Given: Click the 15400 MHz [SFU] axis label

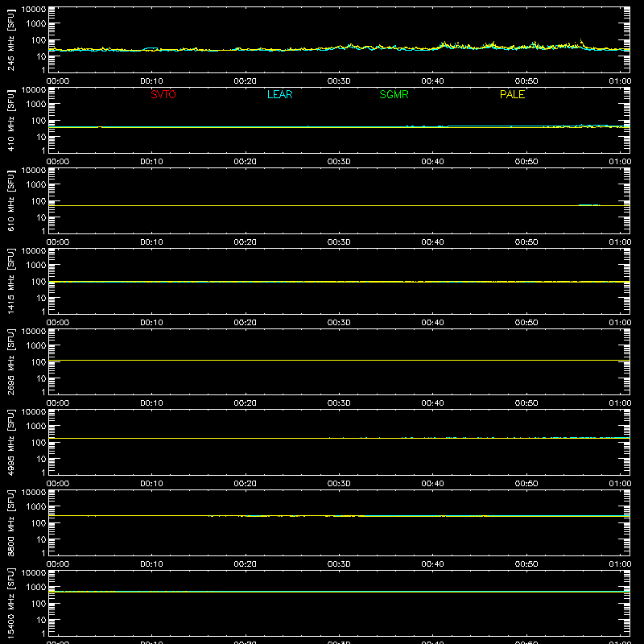Looking at the screenshot, I should click(x=11, y=603).
